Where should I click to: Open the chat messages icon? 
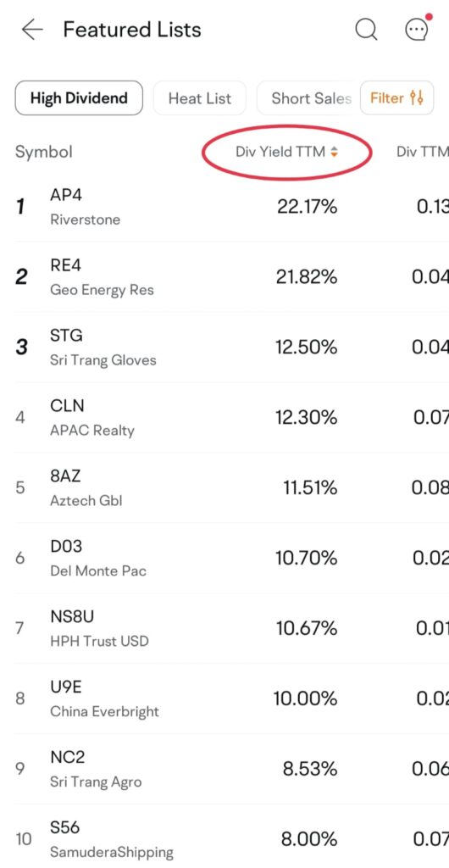pos(418,28)
